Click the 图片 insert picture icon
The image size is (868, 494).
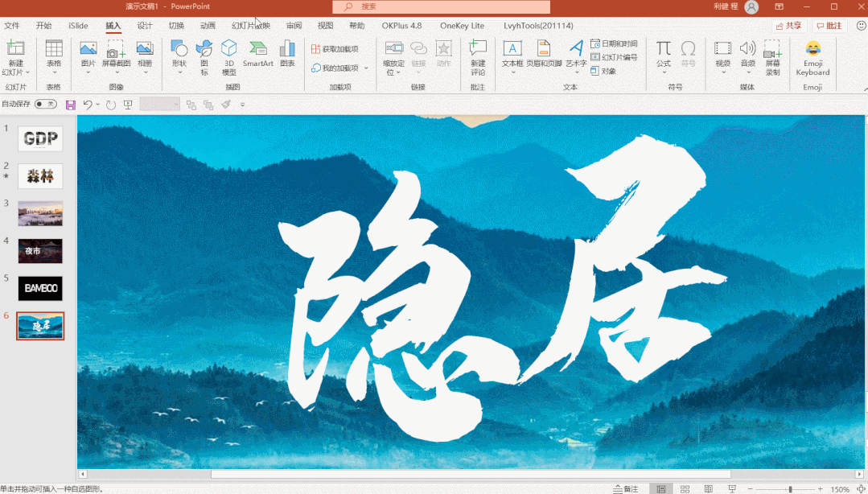coord(88,58)
